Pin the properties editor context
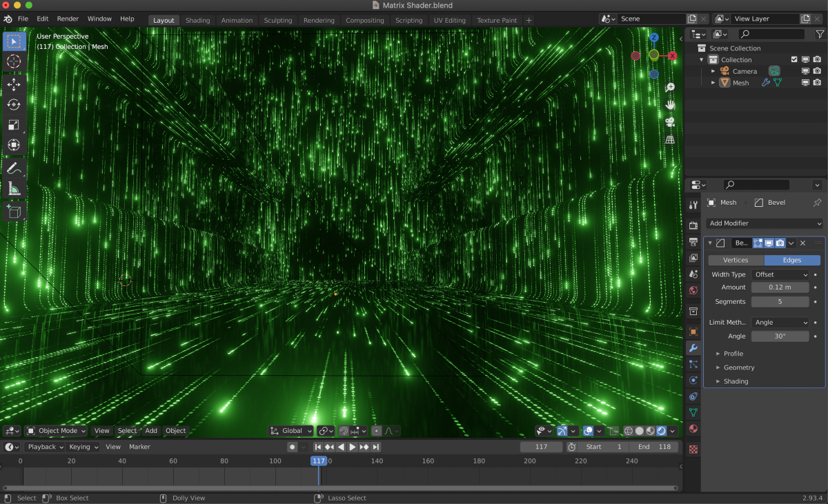828x504 pixels. click(817, 203)
